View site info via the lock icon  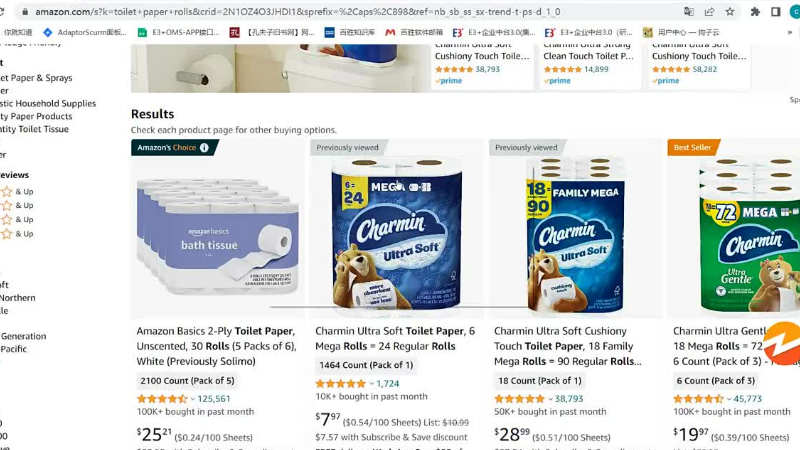(24, 12)
